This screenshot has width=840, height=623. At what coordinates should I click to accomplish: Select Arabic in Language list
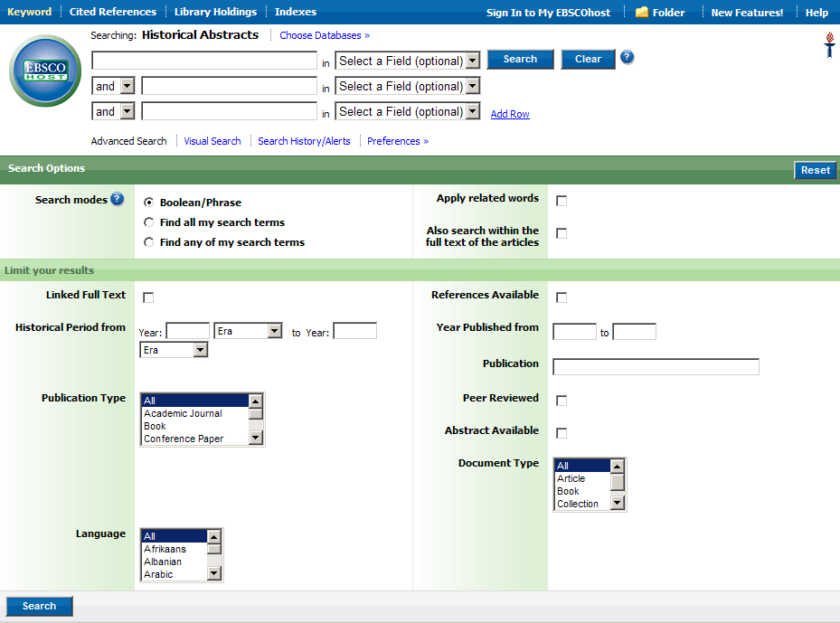point(175,574)
